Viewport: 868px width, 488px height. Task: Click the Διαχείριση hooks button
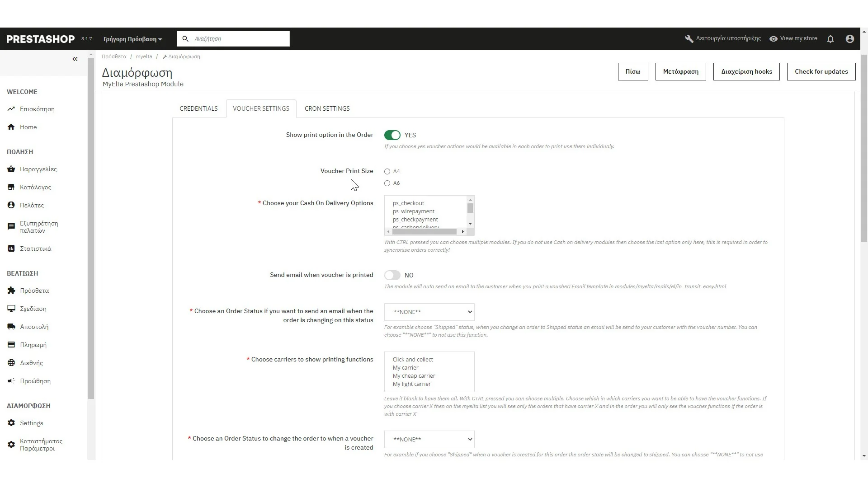click(x=746, y=72)
